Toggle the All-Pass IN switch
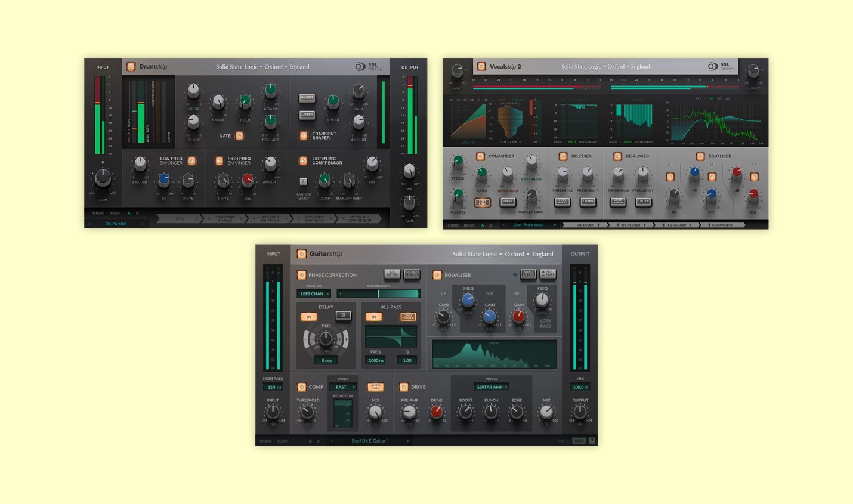This screenshot has width=853, height=504. point(373,317)
